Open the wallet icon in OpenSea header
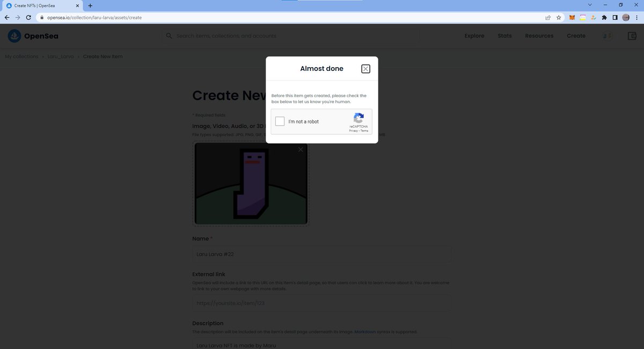 tap(632, 36)
